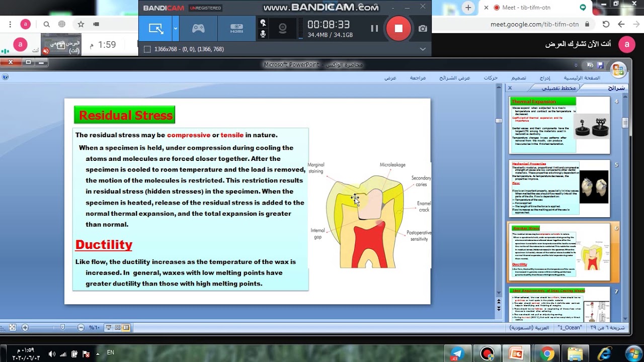
Task: Click the camera indicator in address bar
Action: [x=97, y=24]
